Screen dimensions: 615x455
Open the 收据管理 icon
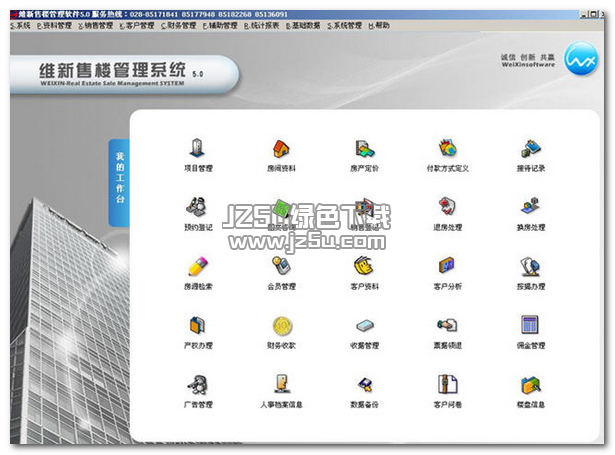tap(364, 326)
